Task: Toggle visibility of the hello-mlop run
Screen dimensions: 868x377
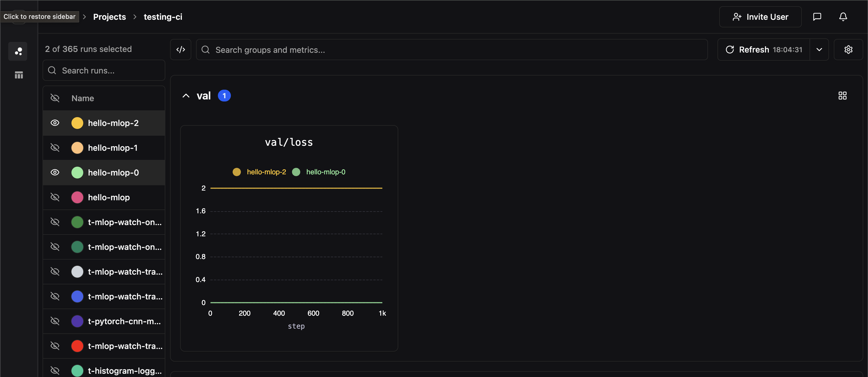Action: [55, 197]
